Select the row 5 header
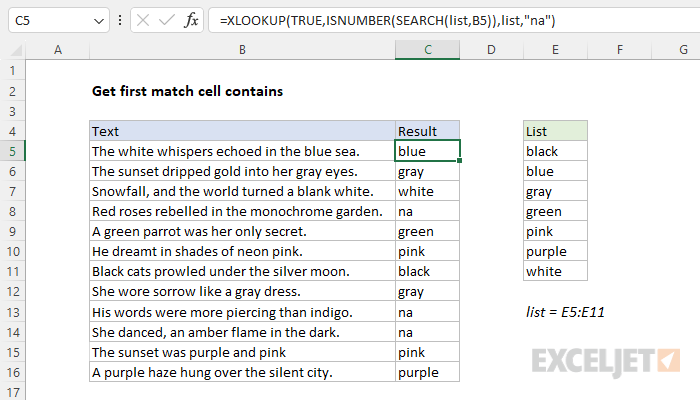 coord(12,151)
